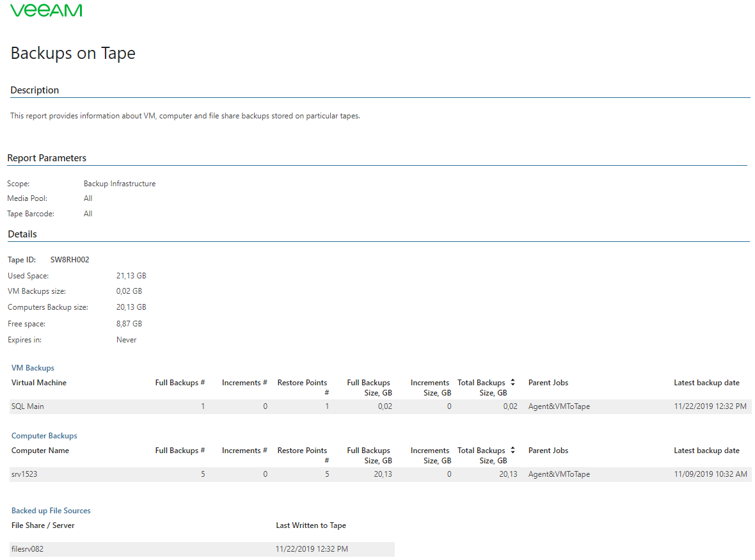Click the Backup Infrastructure scope value
Viewport: 755px width, 560px height.
[120, 184]
